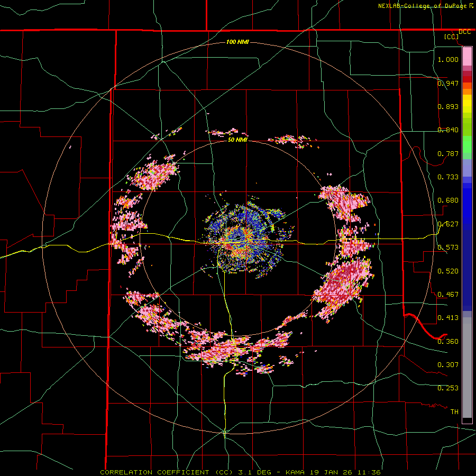Click the "KAMA" radar site identifier
Screen dimensions: 476x476
click(x=295, y=472)
